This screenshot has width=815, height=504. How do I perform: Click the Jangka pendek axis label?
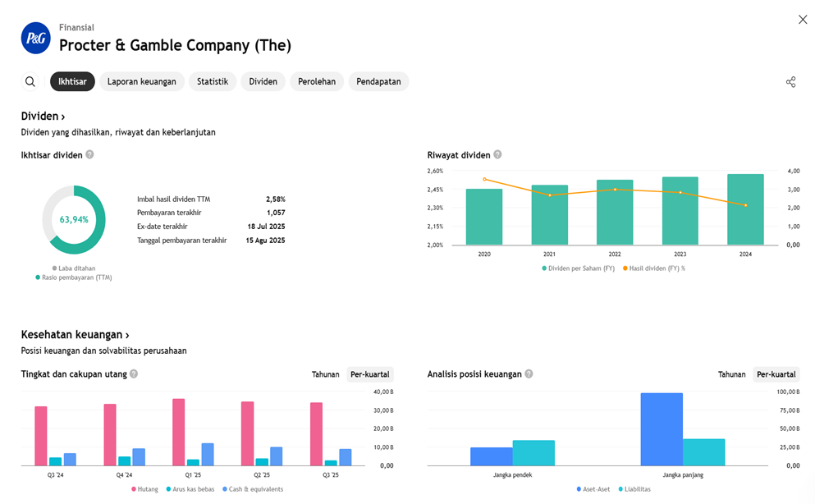[x=512, y=475]
